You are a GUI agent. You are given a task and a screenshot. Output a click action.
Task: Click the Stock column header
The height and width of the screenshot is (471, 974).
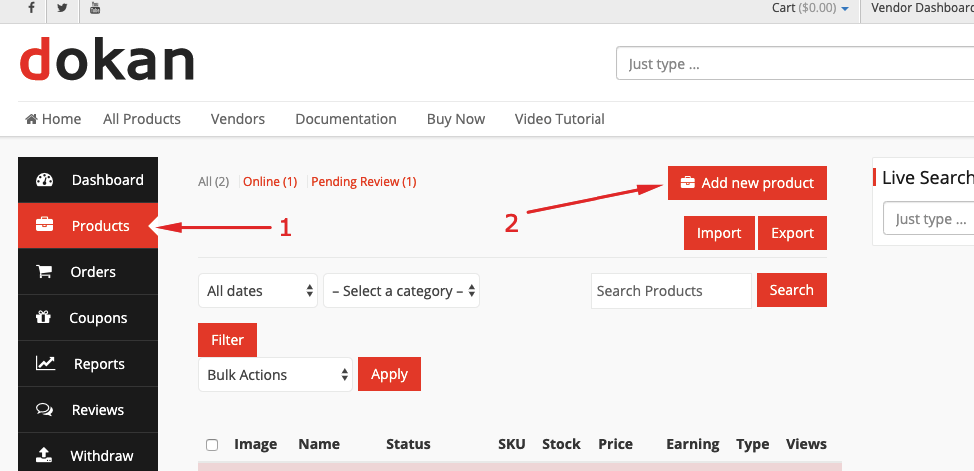(x=562, y=444)
